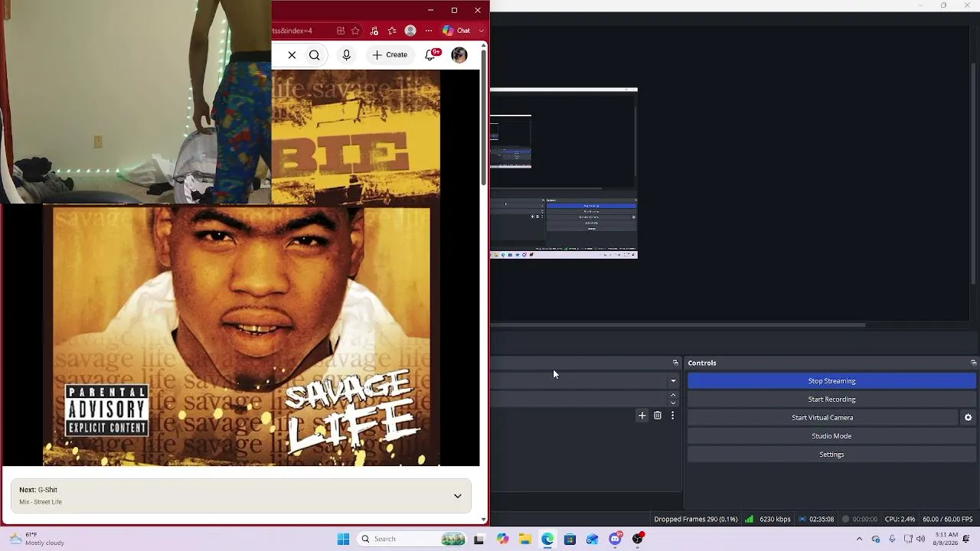Open Copilot Chat in the browser
Viewport: 980px width, 551px height.
tap(456, 31)
